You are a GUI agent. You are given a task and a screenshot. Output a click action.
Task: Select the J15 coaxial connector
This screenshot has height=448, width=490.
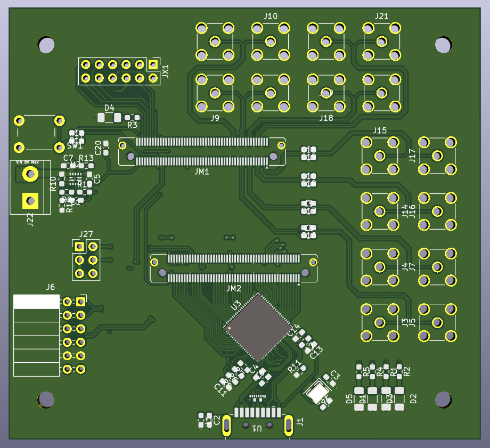pos(379,156)
